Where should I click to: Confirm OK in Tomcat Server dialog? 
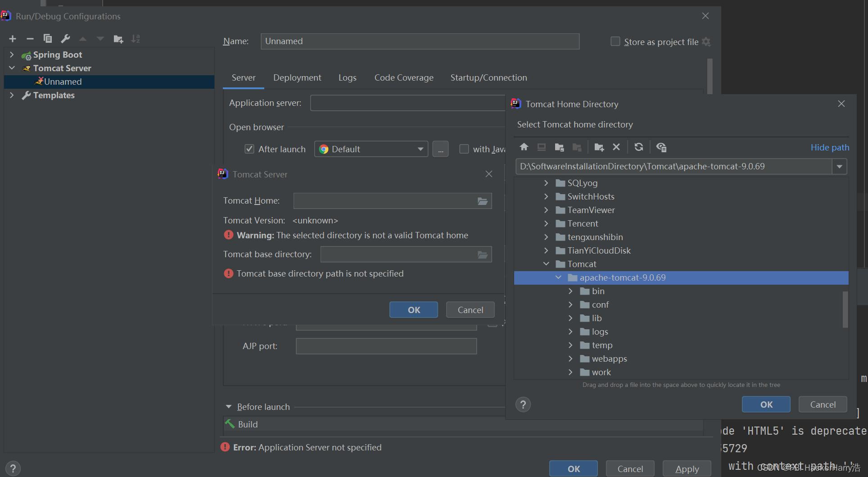[414, 310]
